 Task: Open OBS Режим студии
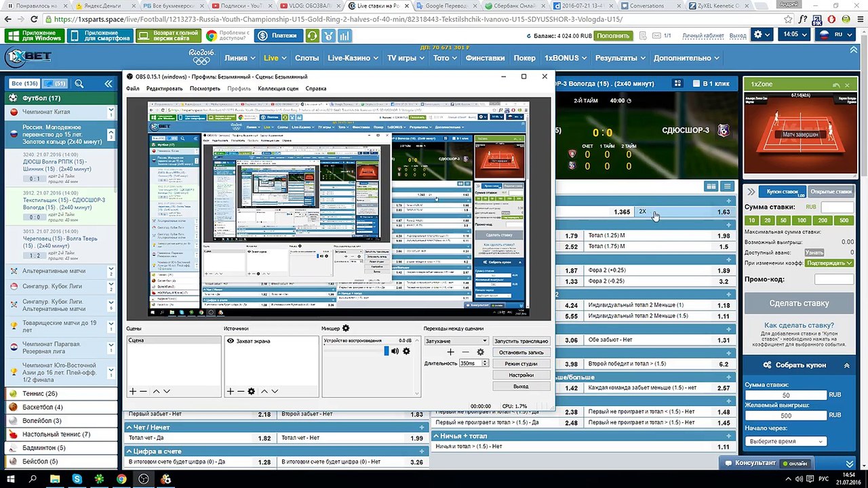click(x=521, y=364)
